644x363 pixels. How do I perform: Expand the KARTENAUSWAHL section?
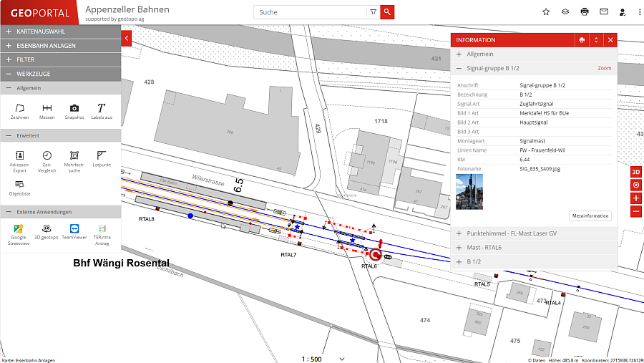pyautogui.click(x=60, y=32)
